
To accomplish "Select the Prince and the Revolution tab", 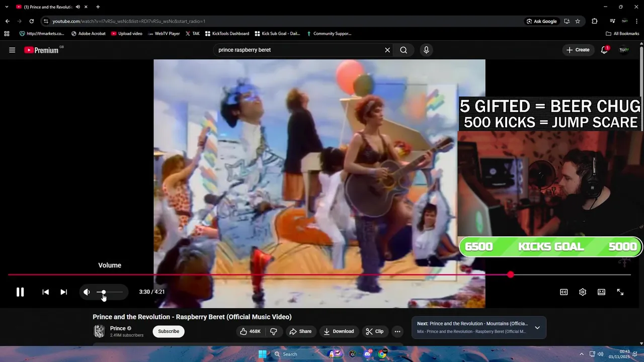I will coord(48,7).
